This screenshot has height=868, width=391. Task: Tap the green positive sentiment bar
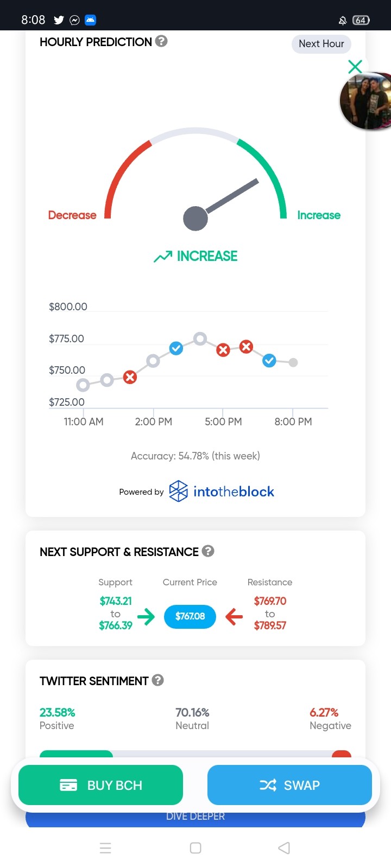click(x=76, y=754)
